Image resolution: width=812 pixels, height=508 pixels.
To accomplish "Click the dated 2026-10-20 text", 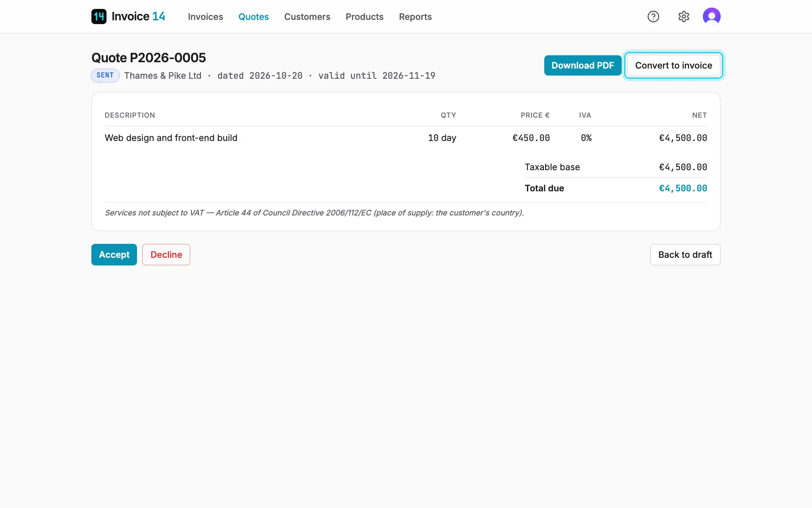I will pos(260,76).
